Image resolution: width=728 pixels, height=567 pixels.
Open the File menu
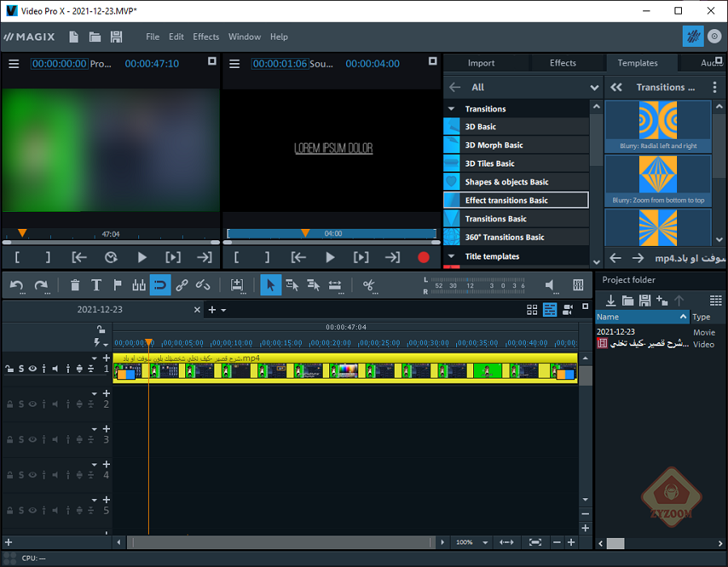point(152,36)
